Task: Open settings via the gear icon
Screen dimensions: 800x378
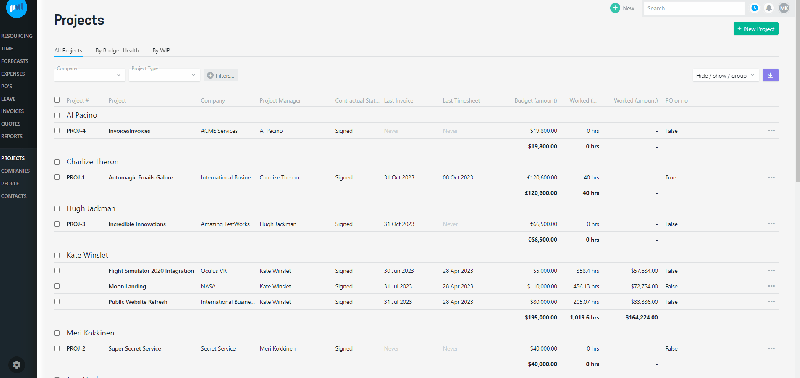Action: [17, 365]
